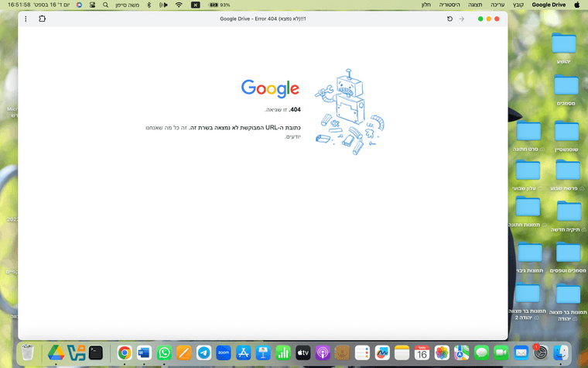Click the user name משה סימן in menu bar

(128, 5)
